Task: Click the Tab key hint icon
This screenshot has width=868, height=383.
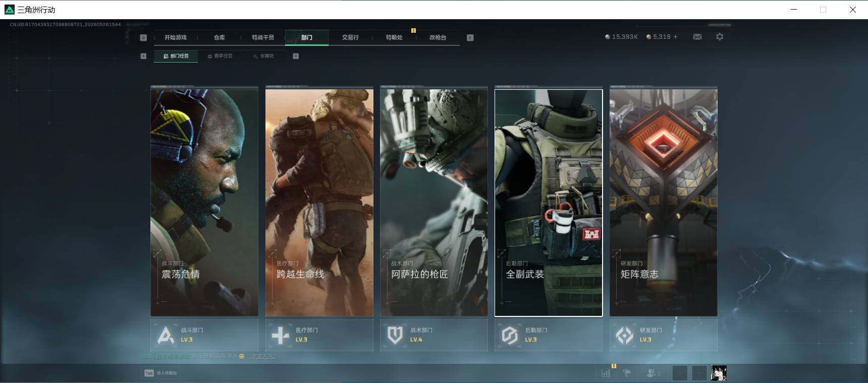Action: 149,373
